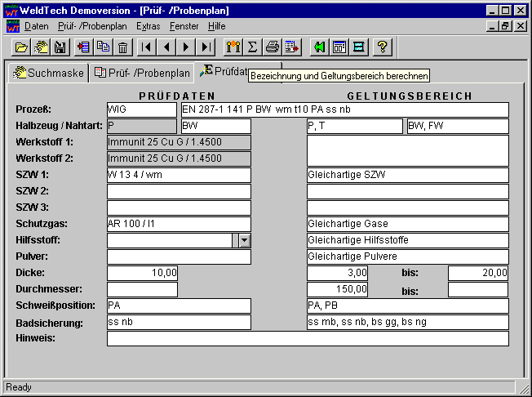Switch to the Prüf- /Probenplan tab
The image size is (532, 397).
(x=142, y=73)
